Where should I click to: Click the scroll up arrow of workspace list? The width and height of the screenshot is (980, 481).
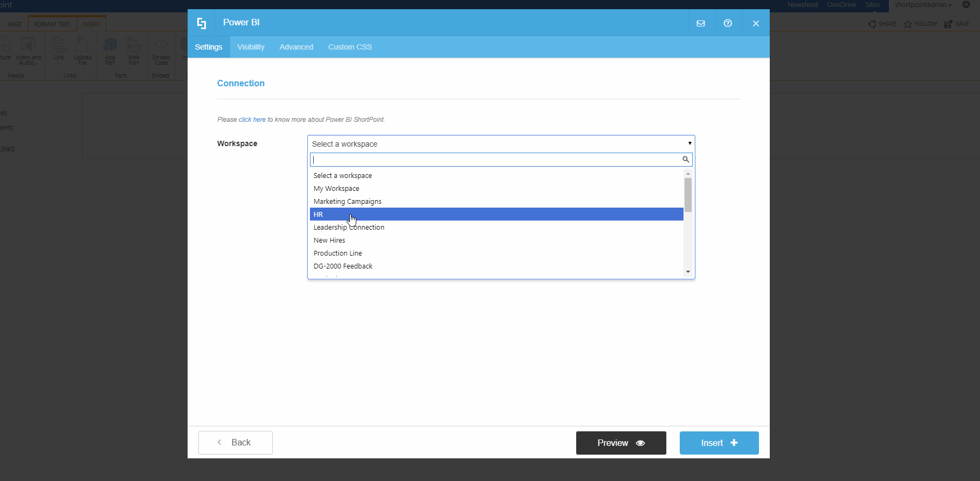point(688,174)
